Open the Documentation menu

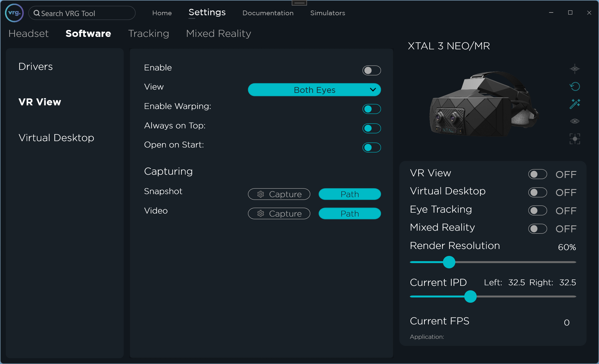pyautogui.click(x=268, y=13)
